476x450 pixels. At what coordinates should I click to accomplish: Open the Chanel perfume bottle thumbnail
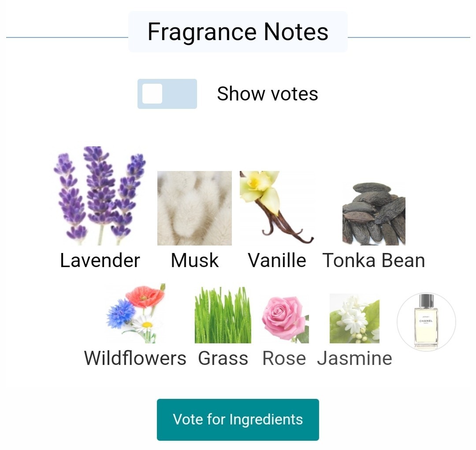[x=426, y=322]
